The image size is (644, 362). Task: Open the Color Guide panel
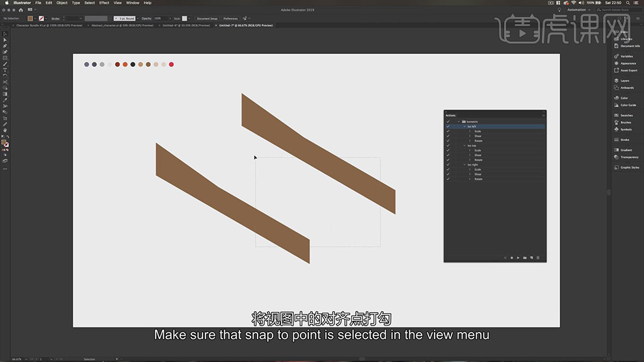[625, 105]
